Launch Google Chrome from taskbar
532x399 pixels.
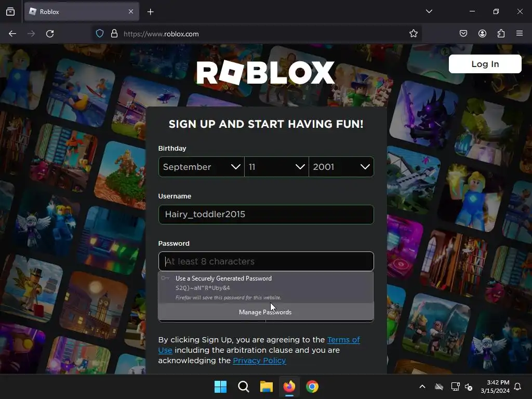click(x=312, y=387)
